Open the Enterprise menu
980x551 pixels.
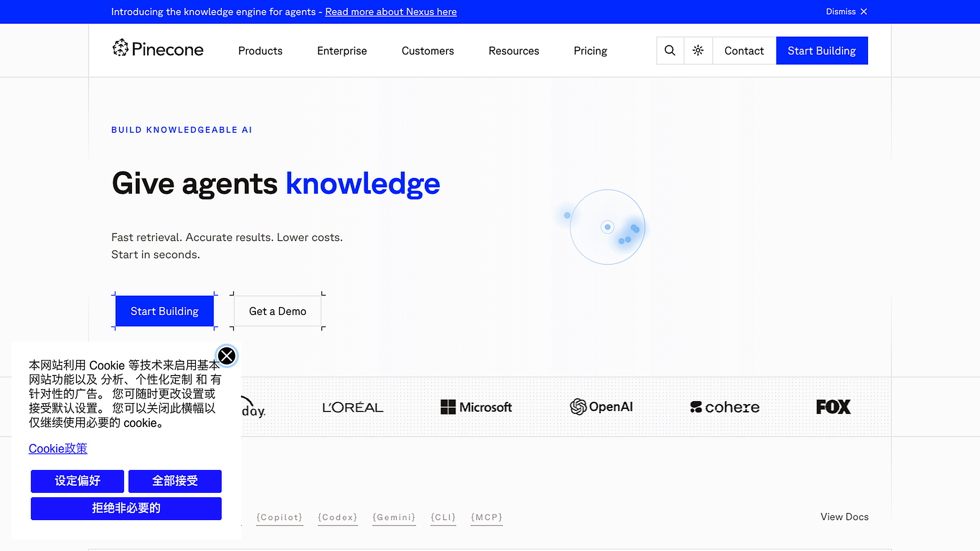[342, 51]
